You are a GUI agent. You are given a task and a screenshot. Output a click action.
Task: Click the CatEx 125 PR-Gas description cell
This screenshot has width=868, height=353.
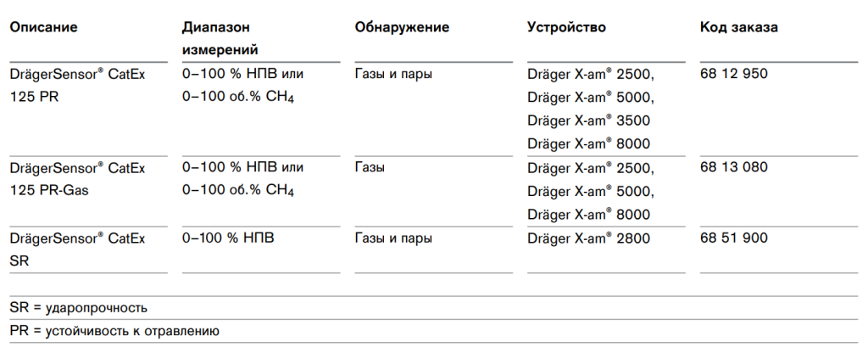click(77, 179)
